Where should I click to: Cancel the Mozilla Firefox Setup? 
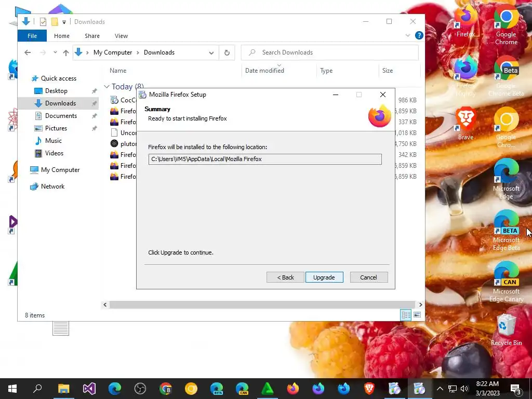[x=368, y=277]
